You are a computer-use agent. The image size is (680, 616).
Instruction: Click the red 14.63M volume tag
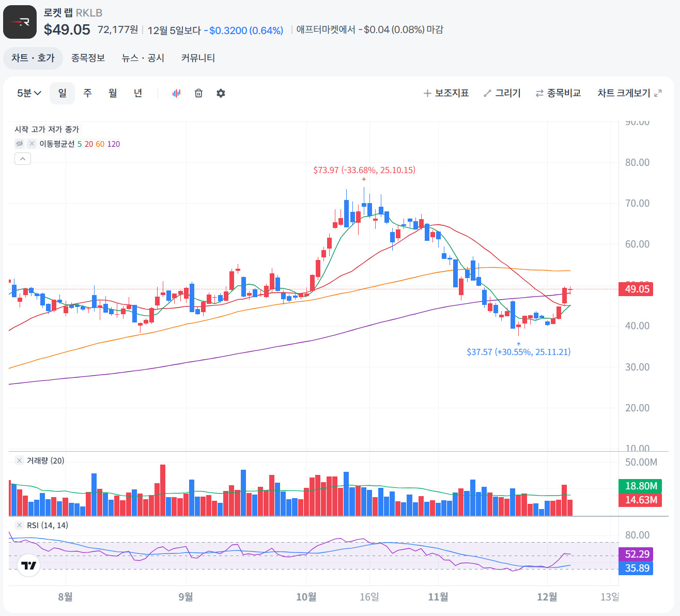(x=640, y=500)
